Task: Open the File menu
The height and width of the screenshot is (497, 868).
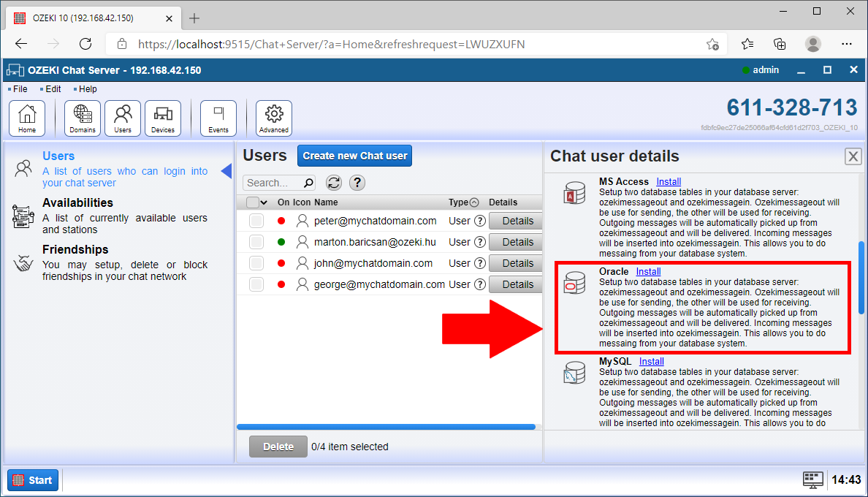Action: (x=18, y=88)
